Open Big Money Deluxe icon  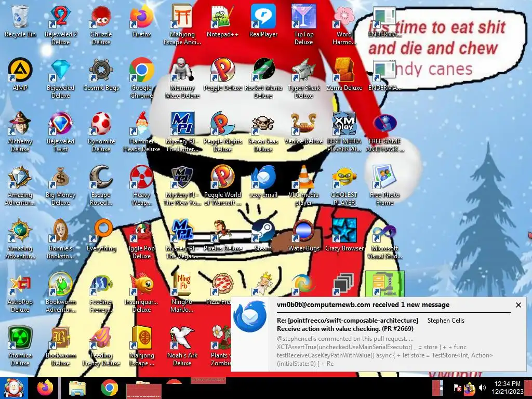[60, 185]
